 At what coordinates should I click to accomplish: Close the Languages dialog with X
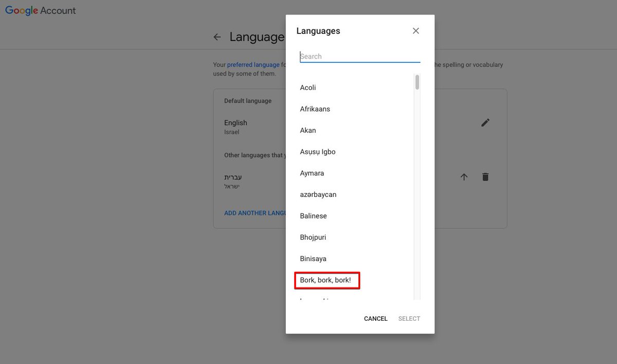coord(416,31)
